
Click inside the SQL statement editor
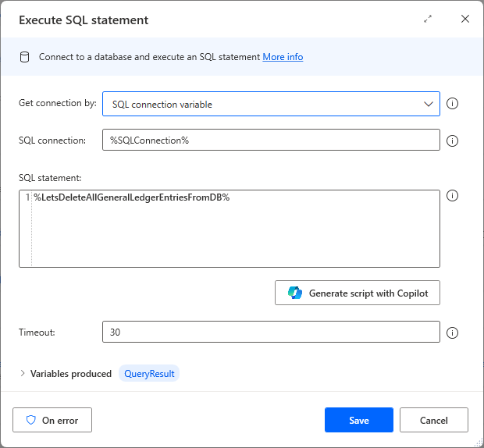pos(234,234)
